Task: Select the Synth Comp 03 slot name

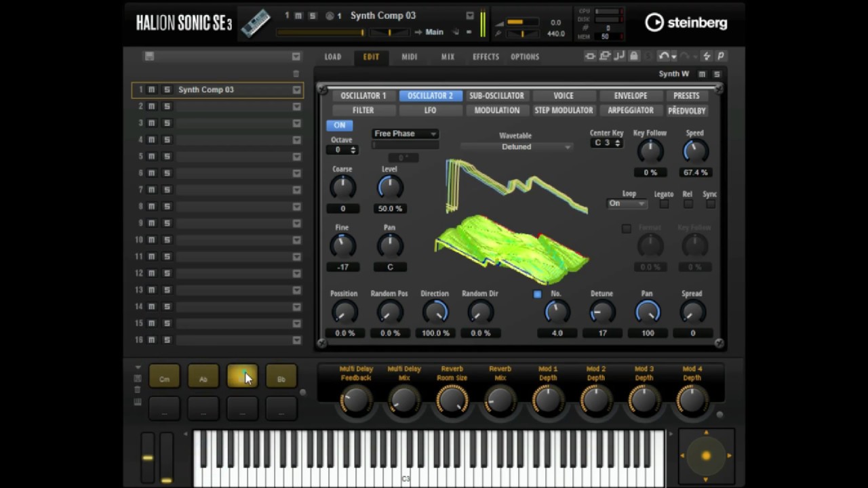Action: [x=205, y=89]
